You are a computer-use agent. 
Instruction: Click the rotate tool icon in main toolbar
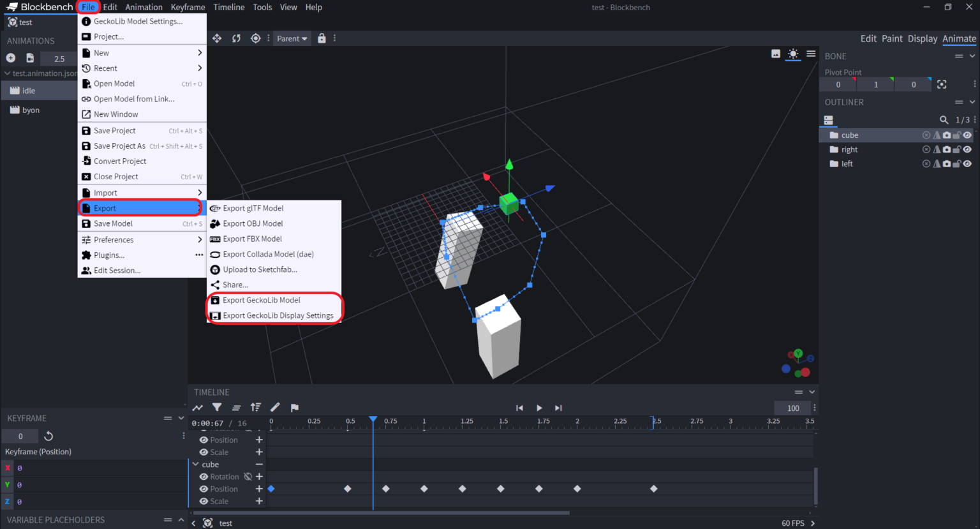[x=236, y=38]
